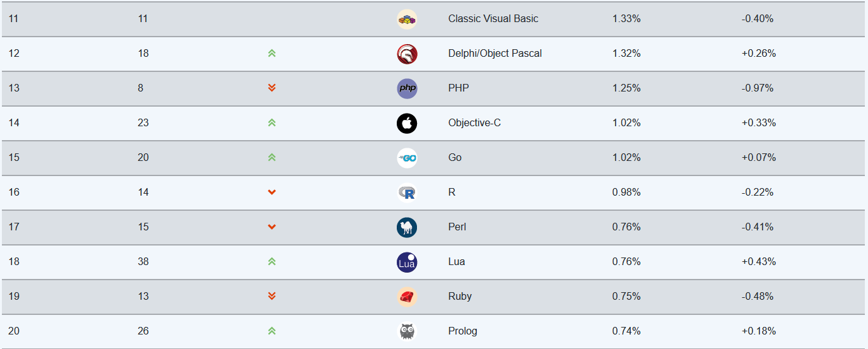Click the Classic Visual Basic name
The width and height of the screenshot is (868, 349).
pyautogui.click(x=493, y=19)
